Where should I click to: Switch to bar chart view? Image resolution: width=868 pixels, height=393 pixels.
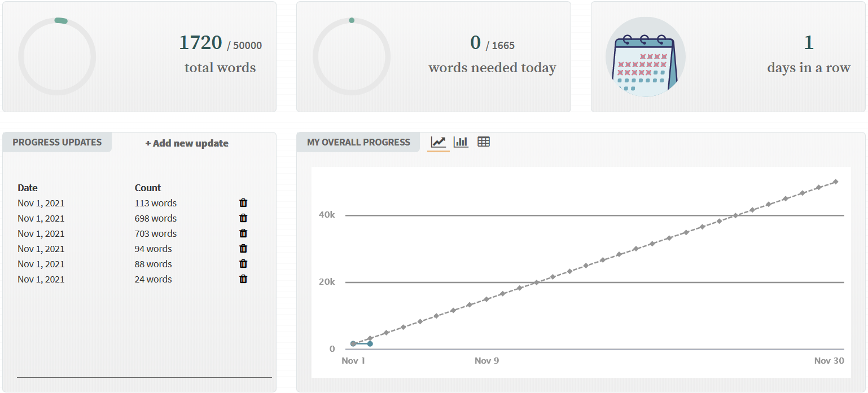point(461,142)
